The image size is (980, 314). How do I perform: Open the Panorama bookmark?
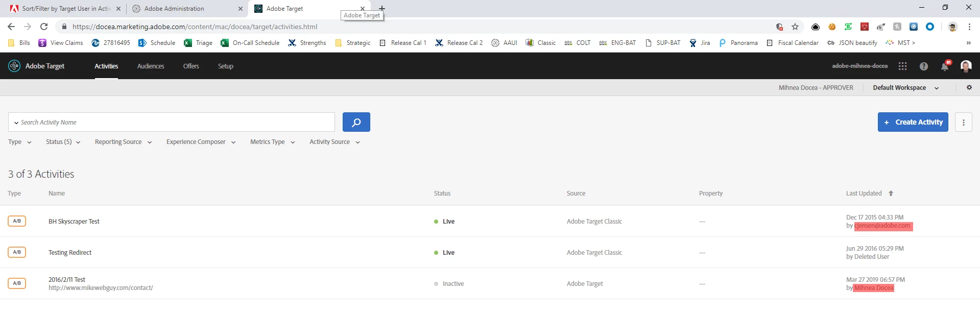[738, 43]
